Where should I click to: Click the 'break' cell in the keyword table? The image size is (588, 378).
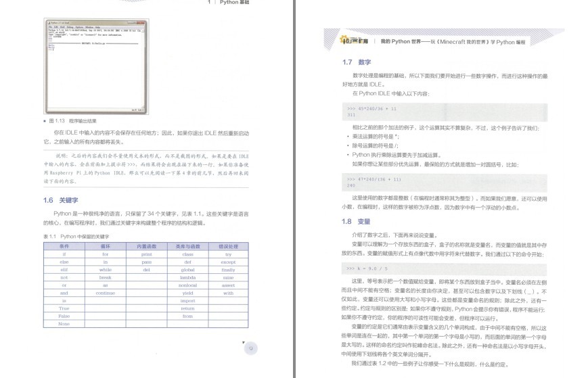click(106, 278)
